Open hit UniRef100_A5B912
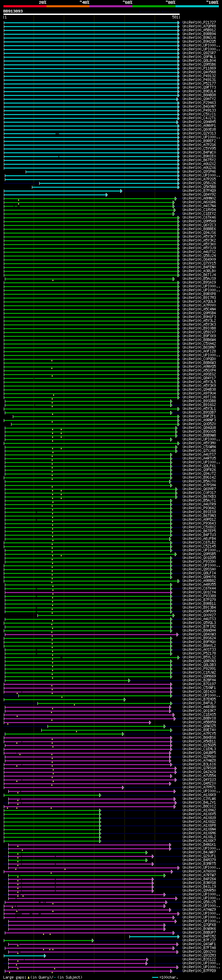The width and height of the screenshot is (222, 980). (199, 30)
